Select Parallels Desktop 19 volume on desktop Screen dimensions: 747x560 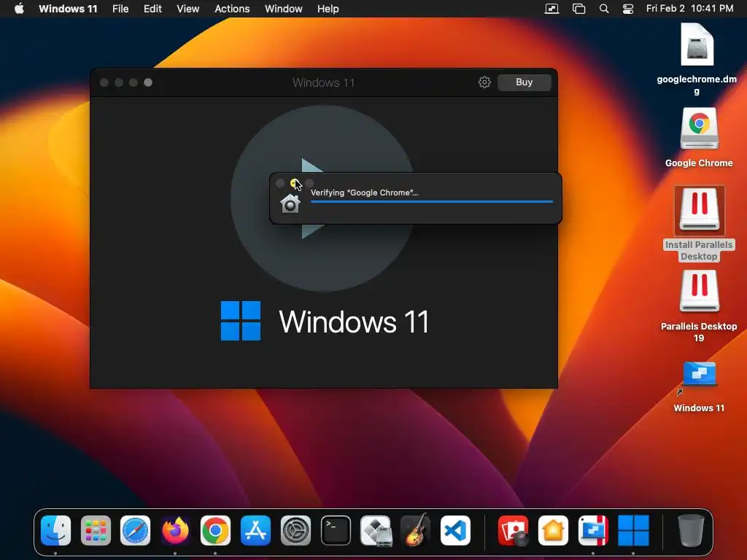point(699,306)
